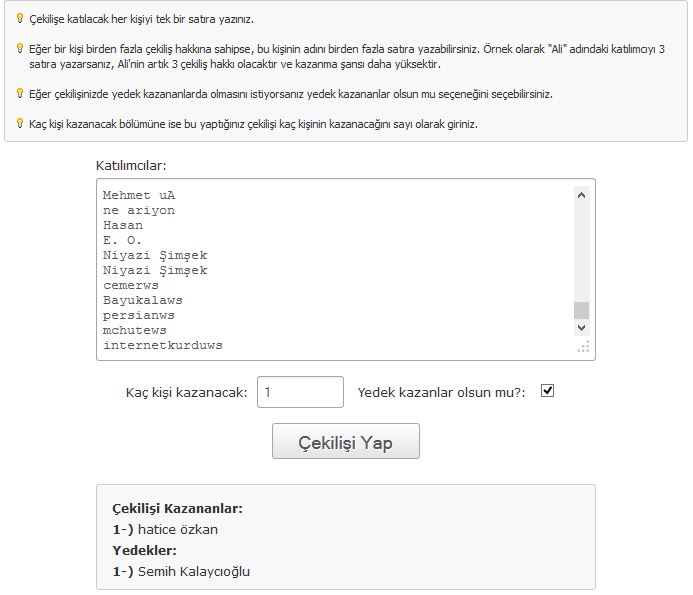Click the 'Katılımcılar:' label
693x595 pixels.
point(131,165)
